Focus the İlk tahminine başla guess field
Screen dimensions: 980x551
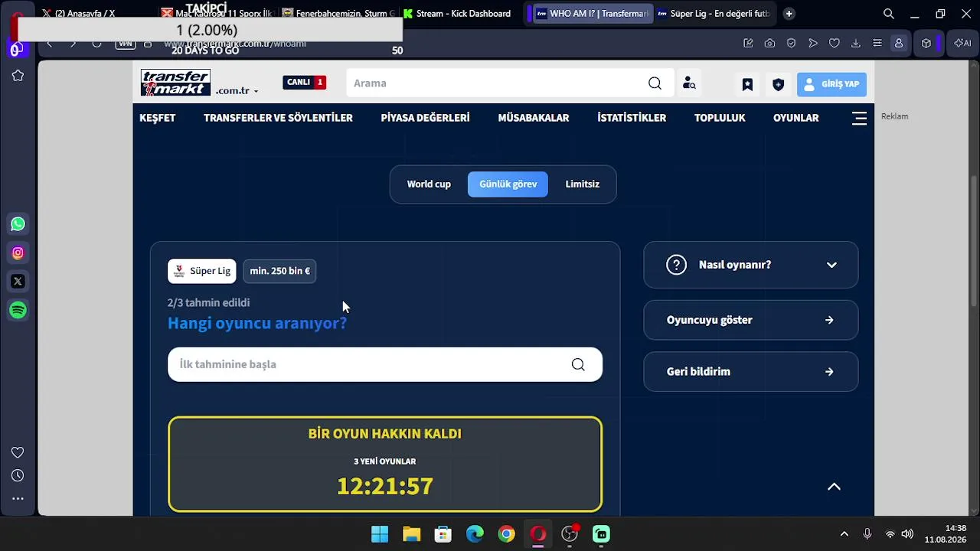click(x=385, y=364)
